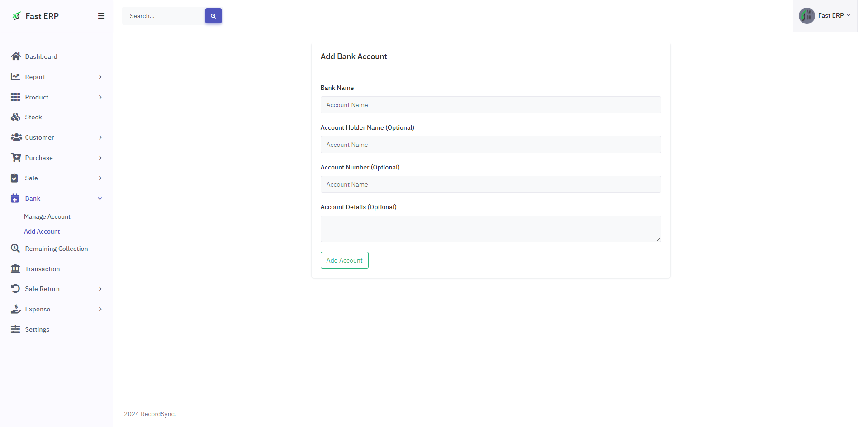The height and width of the screenshot is (427, 868).
Task: Open Manage Account under Bank
Action: coord(47,216)
